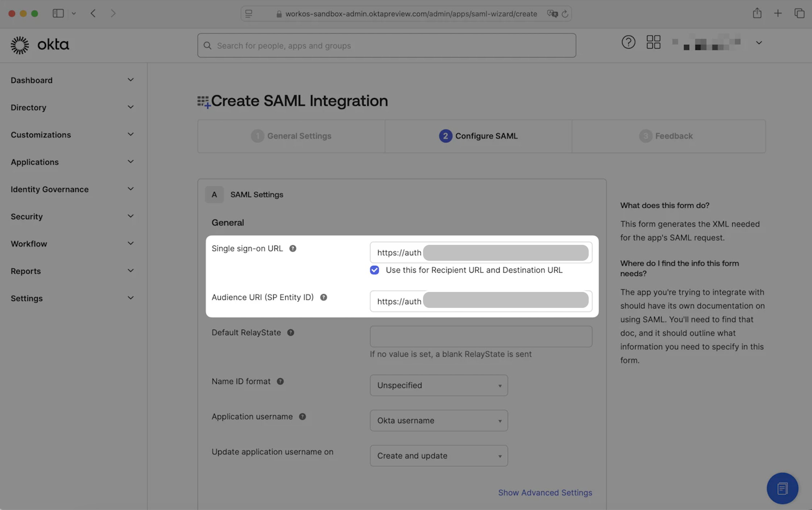The height and width of the screenshot is (510, 812).
Task: Click the search for people, apps field
Action: pos(386,46)
